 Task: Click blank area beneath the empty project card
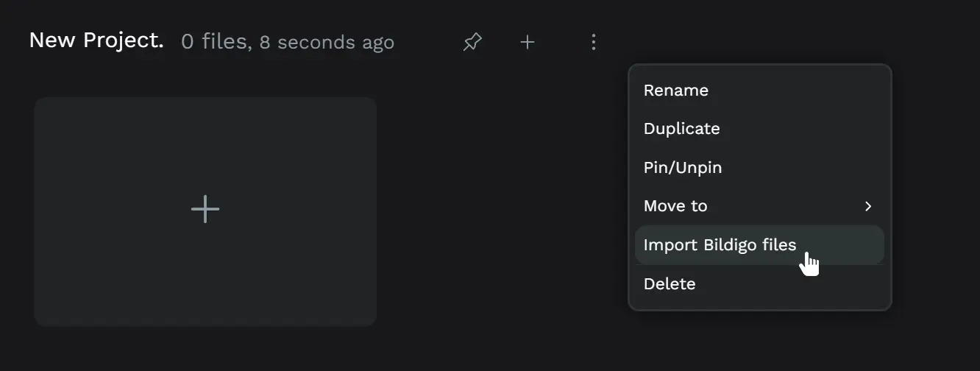point(205,349)
